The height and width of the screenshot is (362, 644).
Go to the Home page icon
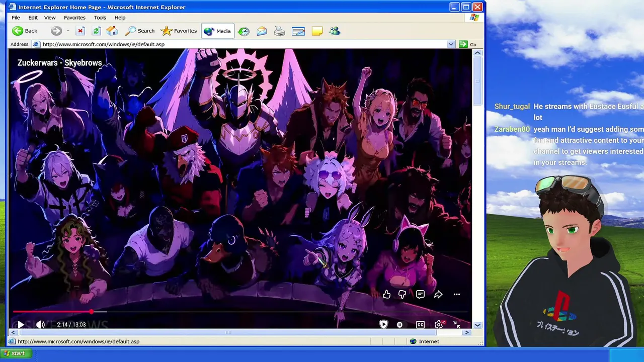[112, 31]
